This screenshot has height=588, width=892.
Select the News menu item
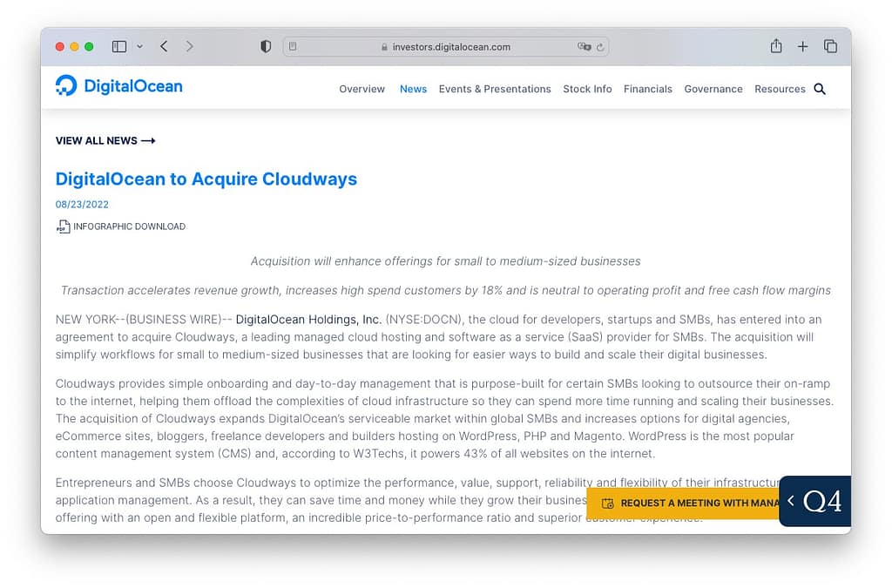click(413, 89)
